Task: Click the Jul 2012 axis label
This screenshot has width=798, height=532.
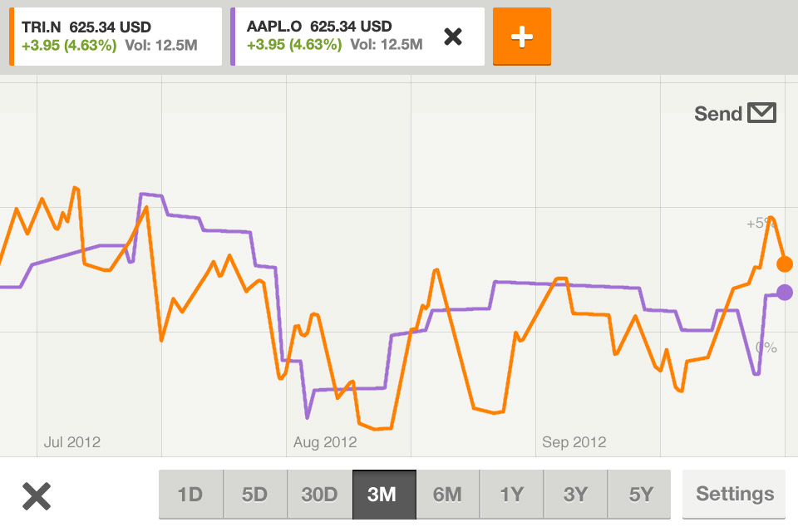Action: [71, 442]
